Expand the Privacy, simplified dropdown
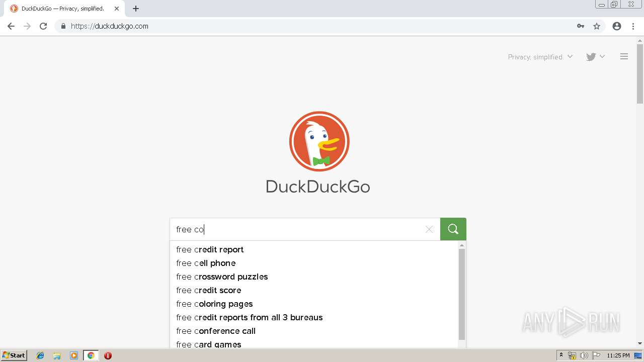The height and width of the screenshot is (362, 644). click(540, 57)
